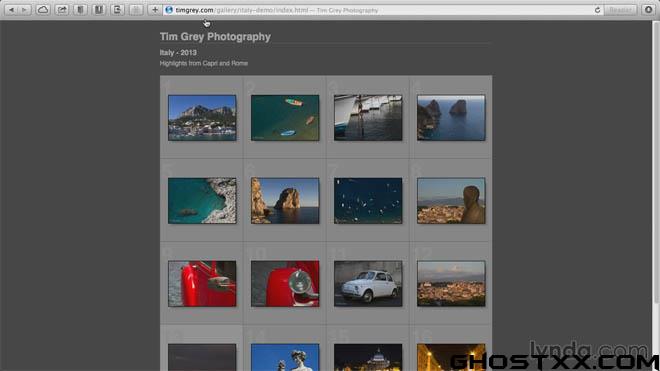Click the 'Italy - 2013' gallery title
Screen dimensions: 660x371
coord(178,53)
